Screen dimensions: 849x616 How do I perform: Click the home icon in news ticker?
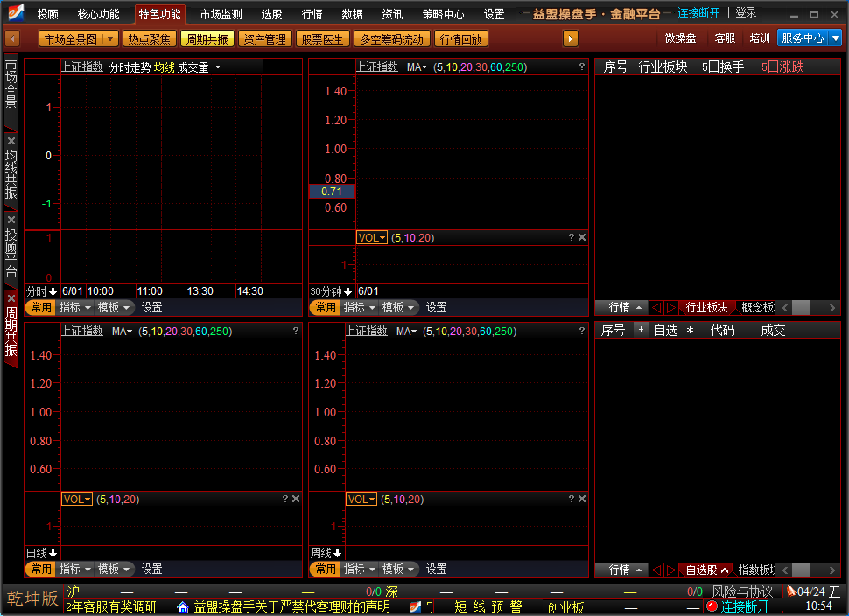(182, 606)
